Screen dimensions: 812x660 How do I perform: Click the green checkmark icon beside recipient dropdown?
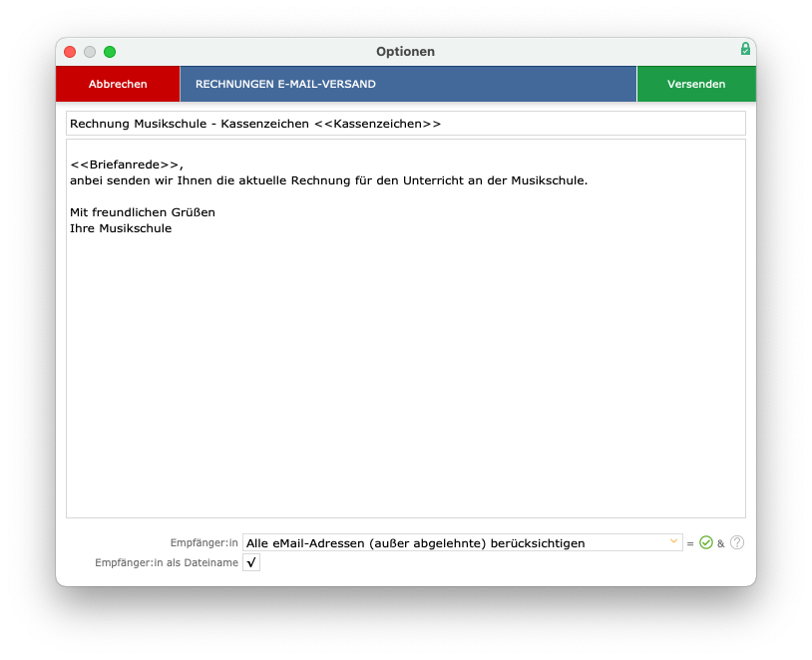pyautogui.click(x=706, y=542)
